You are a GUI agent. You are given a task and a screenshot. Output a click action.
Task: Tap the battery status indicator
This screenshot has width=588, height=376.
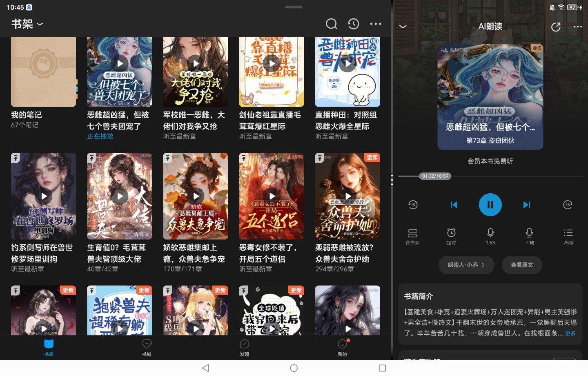pyautogui.click(x=575, y=7)
